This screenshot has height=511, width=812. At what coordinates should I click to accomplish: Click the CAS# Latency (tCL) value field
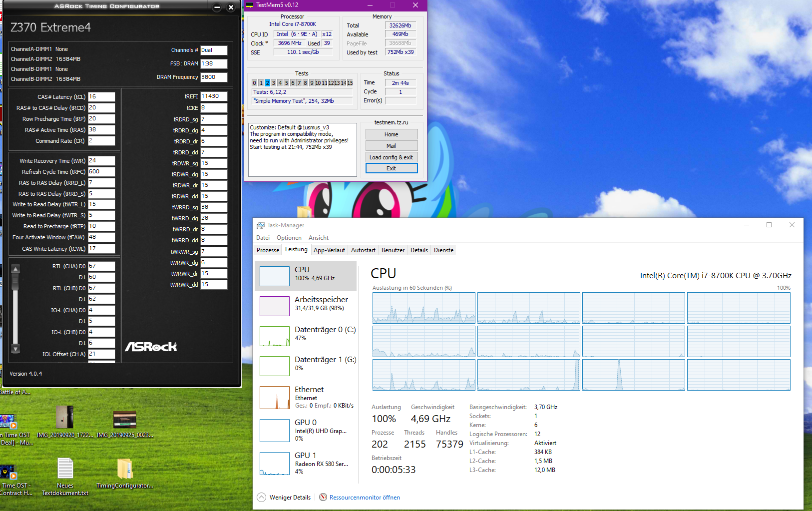101,97
